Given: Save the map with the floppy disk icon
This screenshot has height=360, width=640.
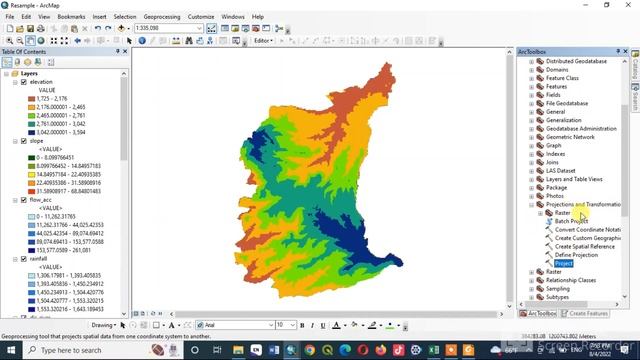Looking at the screenshot, I should click(30, 29).
